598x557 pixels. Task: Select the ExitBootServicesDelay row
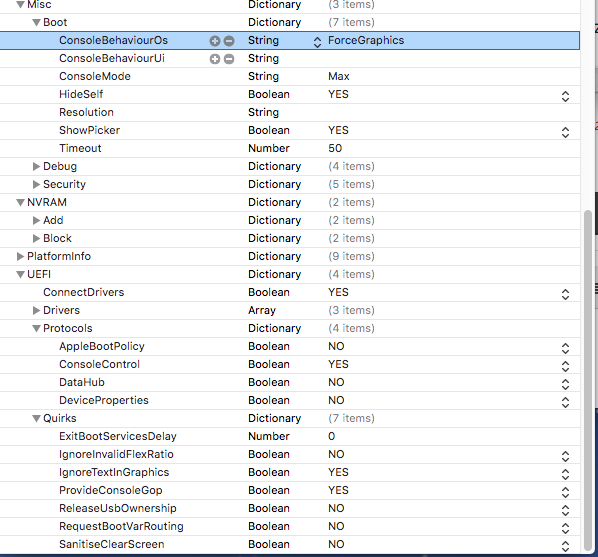(290, 436)
